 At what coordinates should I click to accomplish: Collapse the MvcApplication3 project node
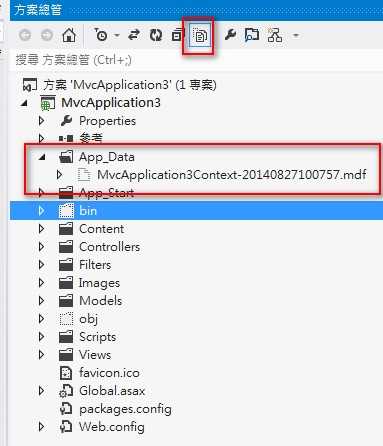(x=24, y=103)
